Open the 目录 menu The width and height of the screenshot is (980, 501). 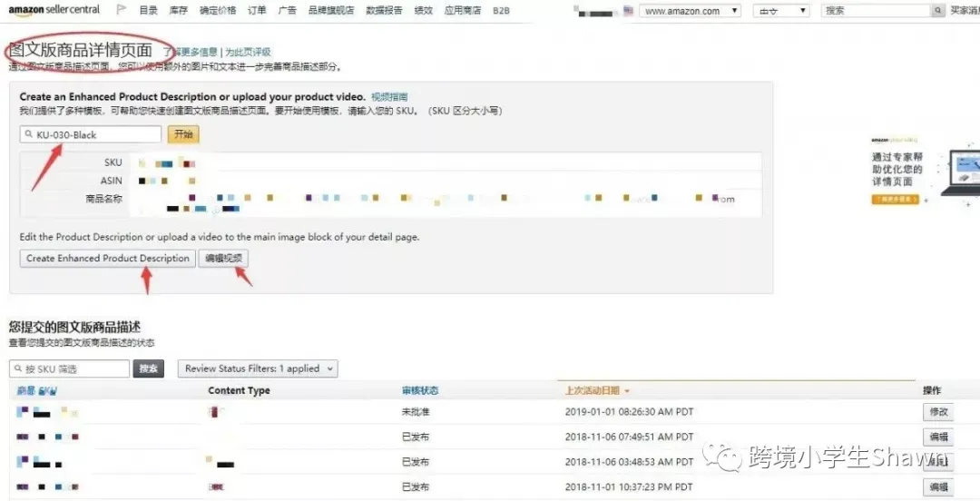tap(148, 11)
